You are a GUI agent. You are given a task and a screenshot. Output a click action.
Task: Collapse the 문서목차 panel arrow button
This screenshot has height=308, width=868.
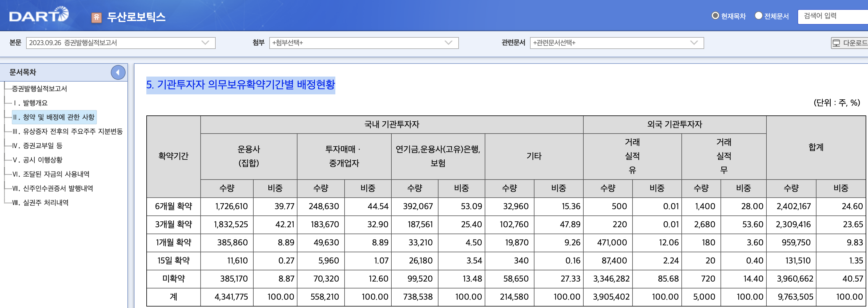(x=118, y=72)
